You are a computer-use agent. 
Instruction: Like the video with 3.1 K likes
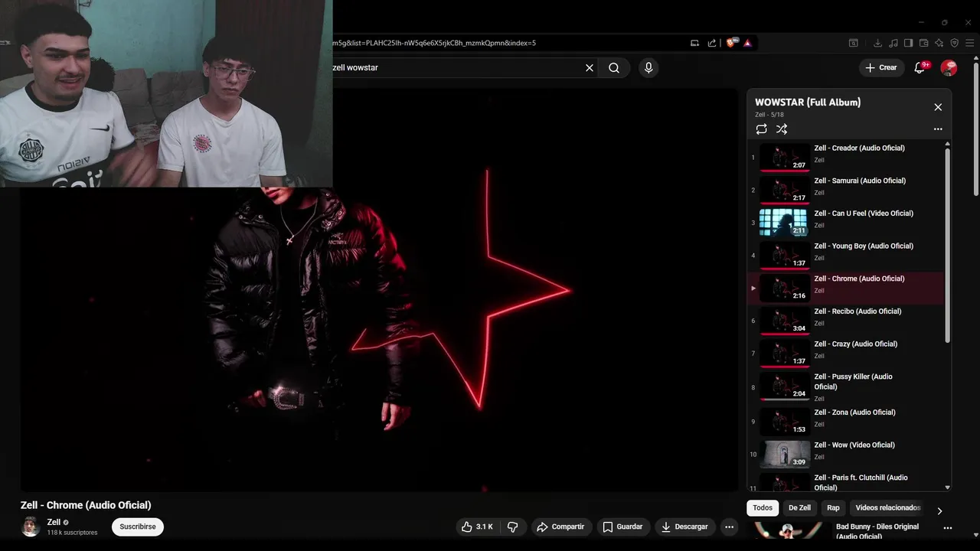(476, 527)
